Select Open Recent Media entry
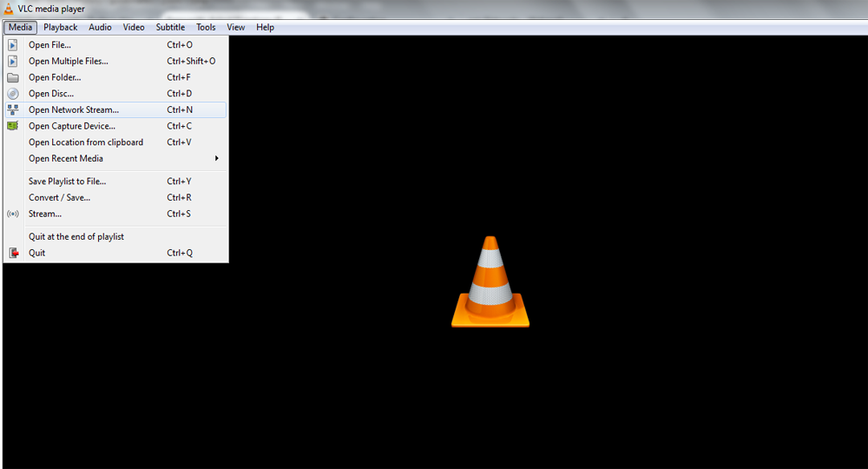868x469 pixels. click(115, 158)
